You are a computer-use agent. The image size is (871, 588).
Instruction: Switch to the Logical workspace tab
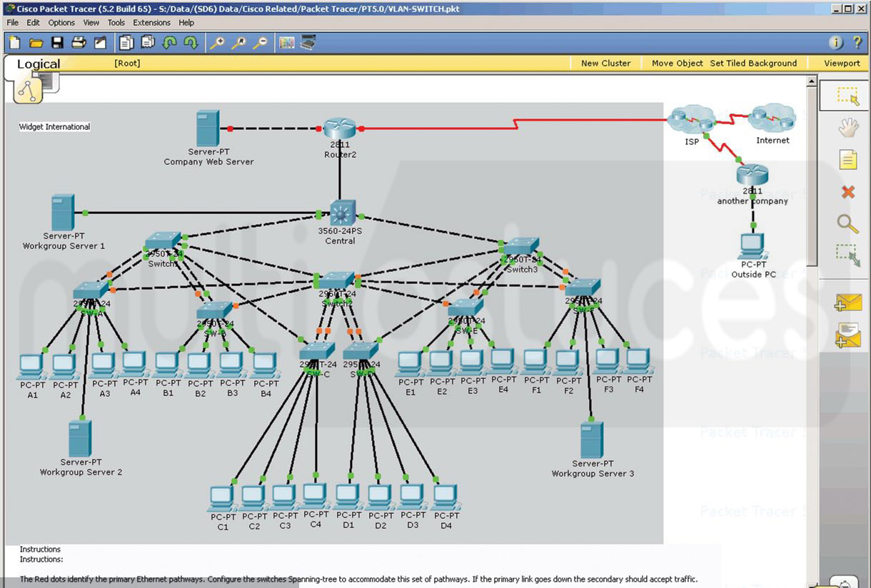click(39, 64)
